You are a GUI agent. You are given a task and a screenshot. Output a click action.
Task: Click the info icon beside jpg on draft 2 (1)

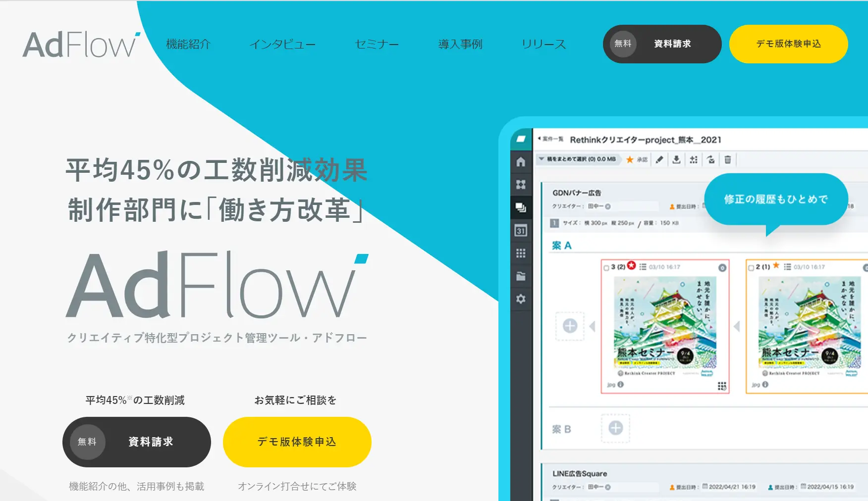coord(765,384)
